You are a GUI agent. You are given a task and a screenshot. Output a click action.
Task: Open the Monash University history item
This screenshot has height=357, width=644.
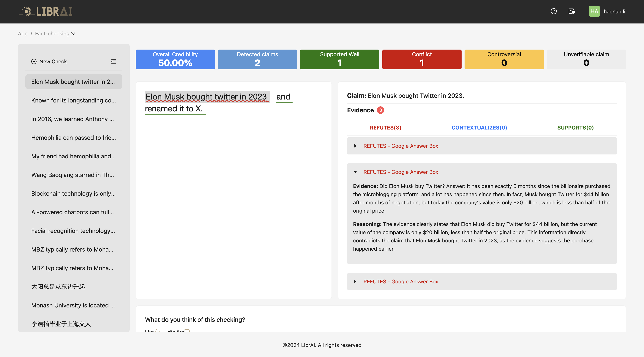pyautogui.click(x=73, y=305)
